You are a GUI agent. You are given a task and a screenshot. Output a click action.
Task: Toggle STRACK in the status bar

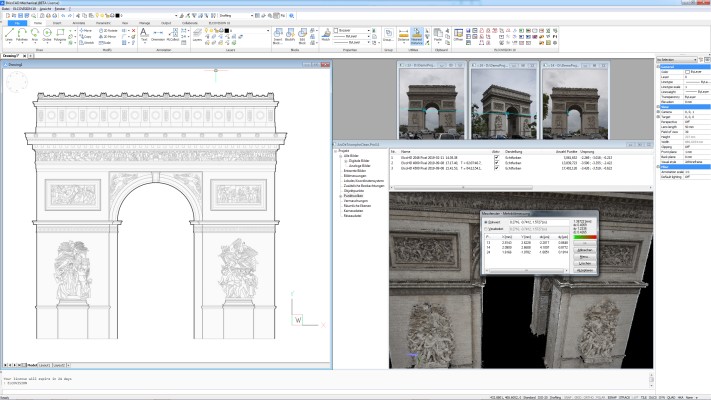(624, 397)
